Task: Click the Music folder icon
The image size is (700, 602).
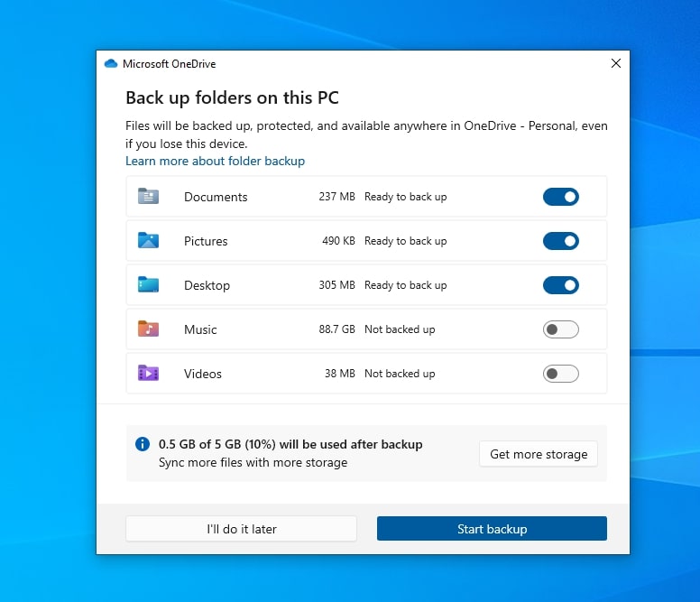Action: click(x=148, y=329)
